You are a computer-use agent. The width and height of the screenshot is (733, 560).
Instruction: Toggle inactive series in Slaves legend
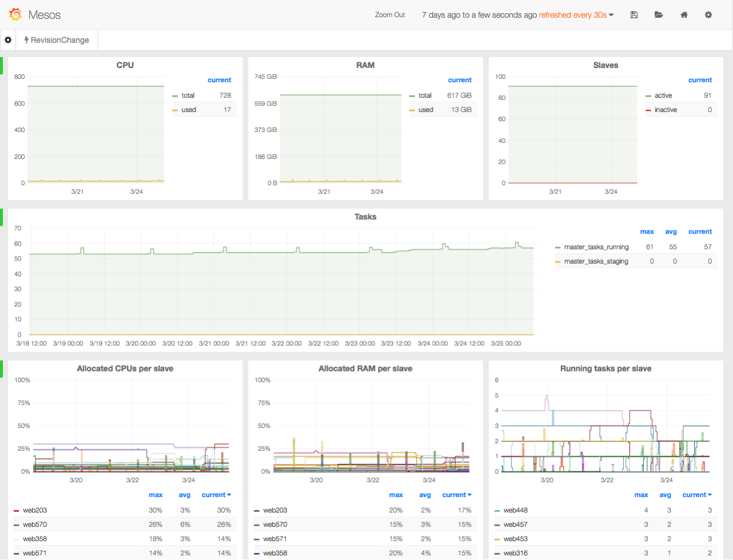(666, 110)
